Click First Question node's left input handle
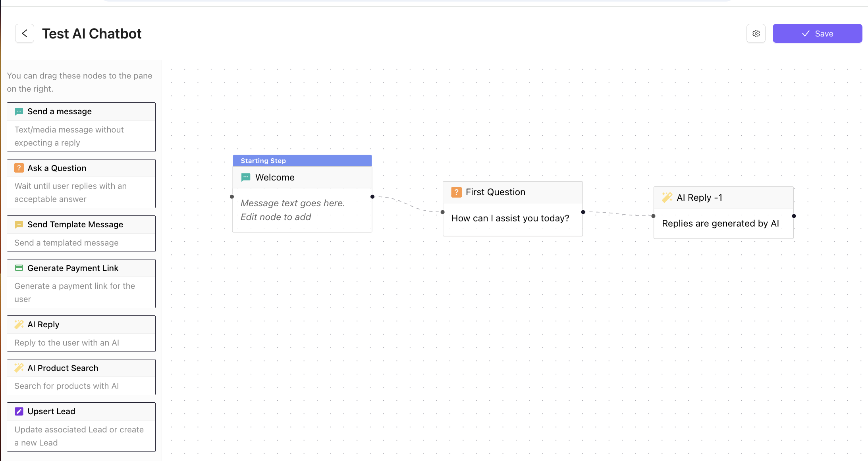The width and height of the screenshot is (868, 461). tap(443, 212)
